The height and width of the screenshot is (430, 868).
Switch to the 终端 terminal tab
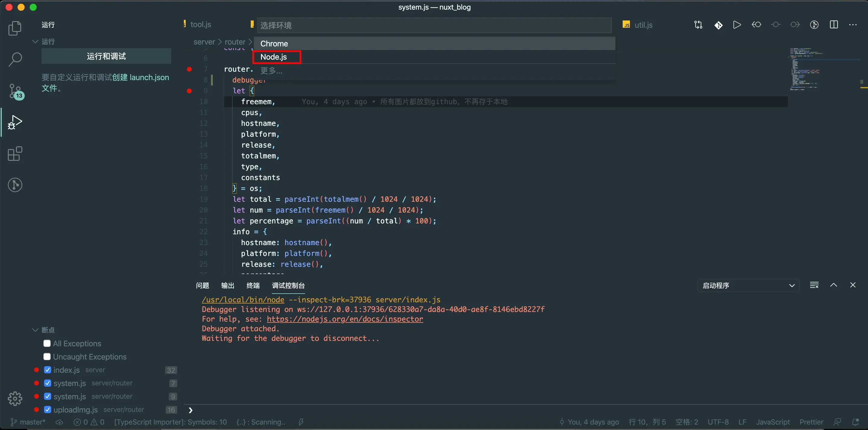[253, 285]
